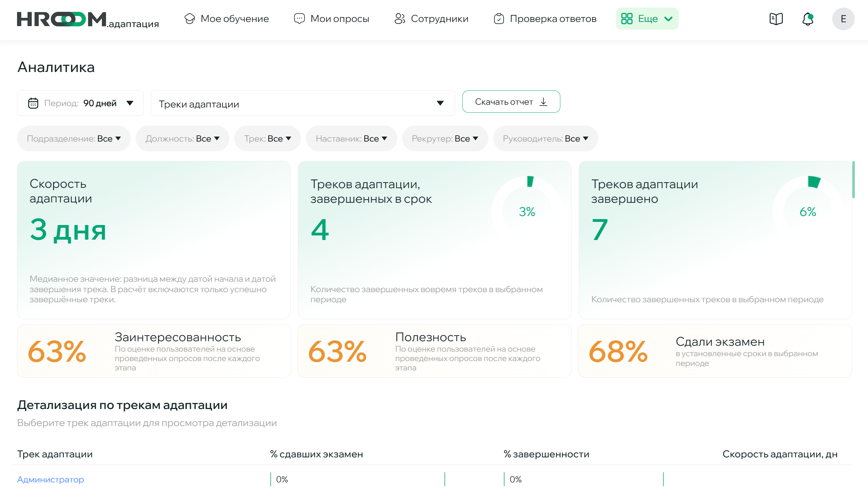868x497 pixels.
Task: Click the user avatar with letter E
Action: 843,19
